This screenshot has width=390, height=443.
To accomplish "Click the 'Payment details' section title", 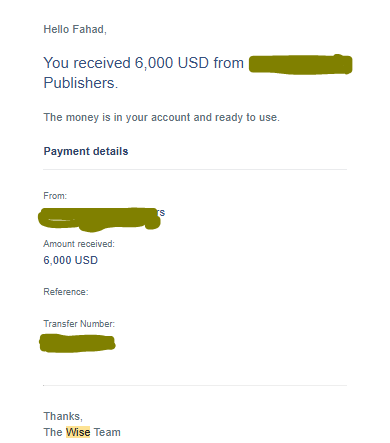I will [86, 151].
